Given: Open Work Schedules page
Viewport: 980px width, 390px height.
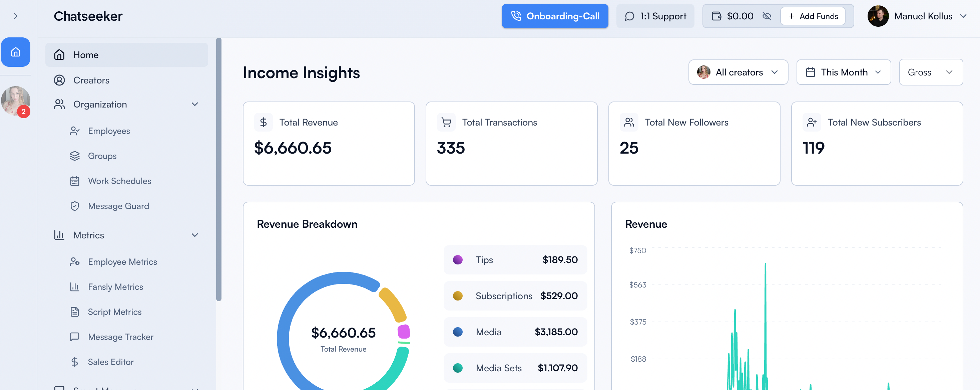Looking at the screenshot, I should tap(119, 181).
